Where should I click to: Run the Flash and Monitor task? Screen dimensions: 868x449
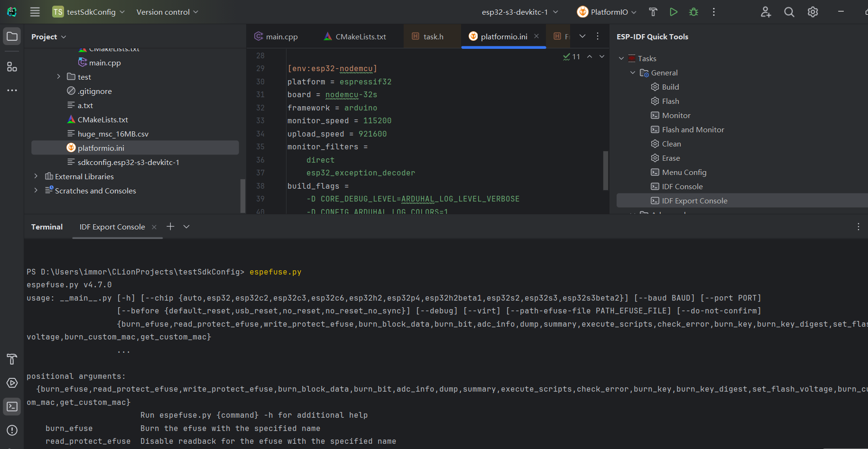click(x=688, y=129)
